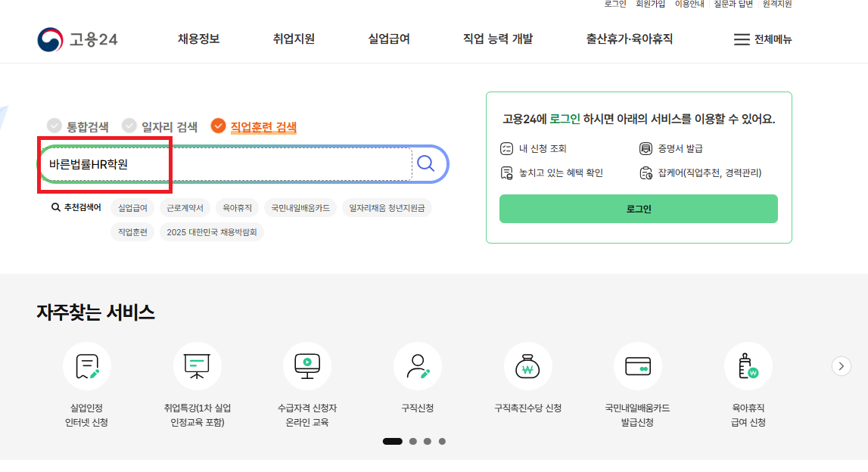The image size is (868, 472).
Task: Show next services with right arrow
Action: click(841, 366)
